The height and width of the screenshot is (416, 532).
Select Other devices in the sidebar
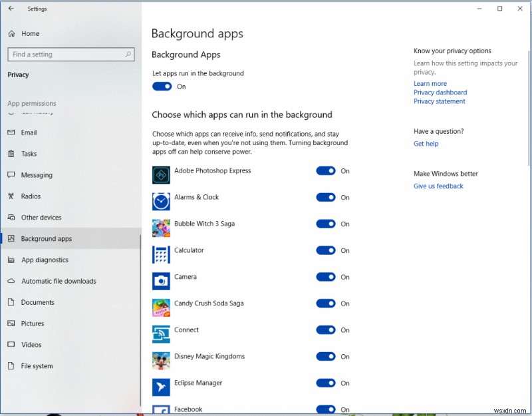point(40,217)
